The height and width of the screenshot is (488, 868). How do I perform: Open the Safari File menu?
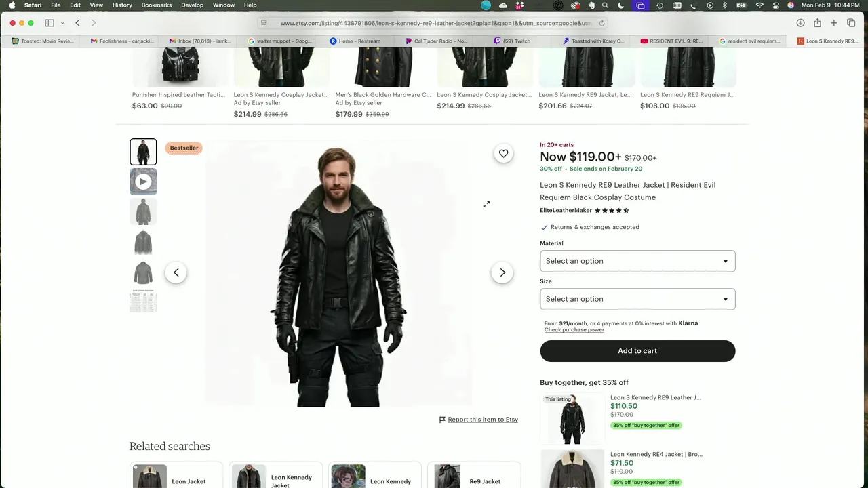point(56,5)
